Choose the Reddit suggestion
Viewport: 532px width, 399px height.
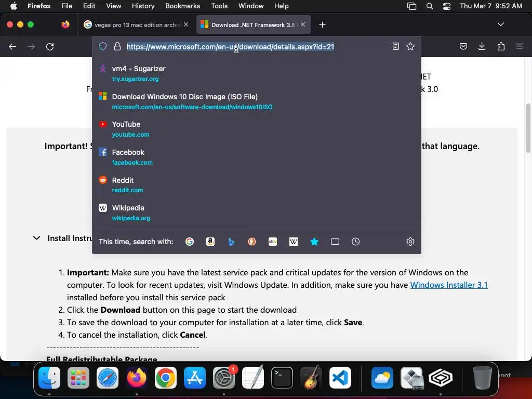(257, 185)
